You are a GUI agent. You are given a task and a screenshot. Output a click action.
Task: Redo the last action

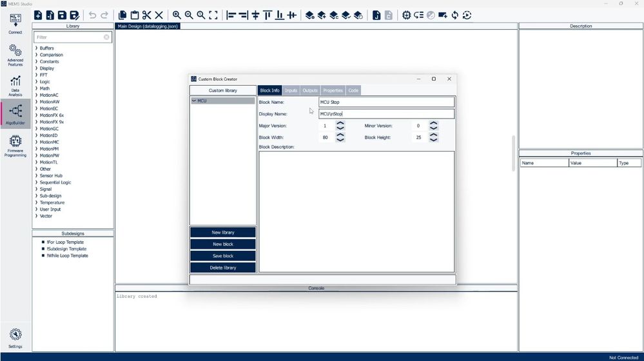click(x=104, y=15)
